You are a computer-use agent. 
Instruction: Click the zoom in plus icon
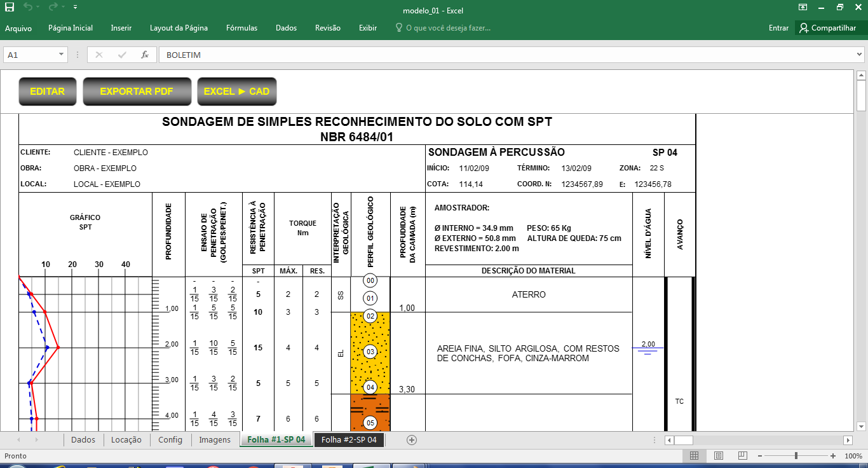[x=833, y=456]
